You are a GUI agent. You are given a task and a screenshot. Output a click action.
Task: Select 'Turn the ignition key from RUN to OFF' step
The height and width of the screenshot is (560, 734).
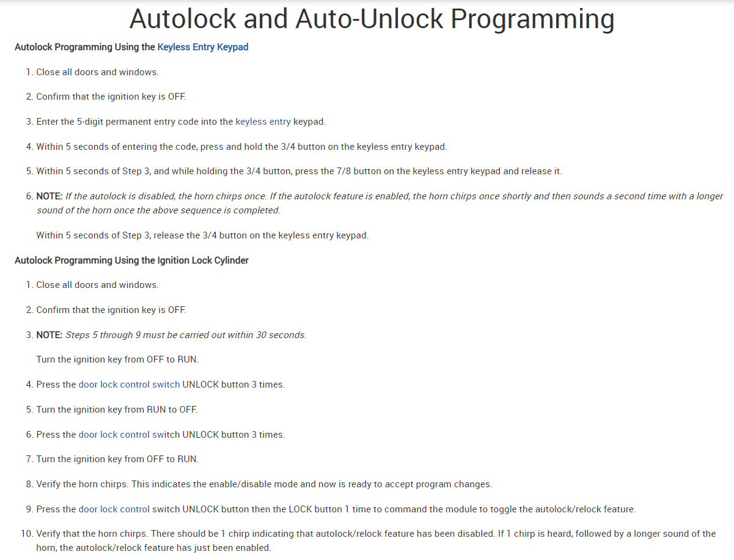tap(117, 410)
